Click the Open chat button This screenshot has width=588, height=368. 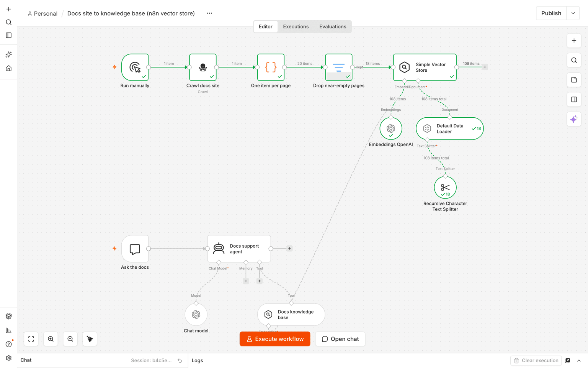340,339
